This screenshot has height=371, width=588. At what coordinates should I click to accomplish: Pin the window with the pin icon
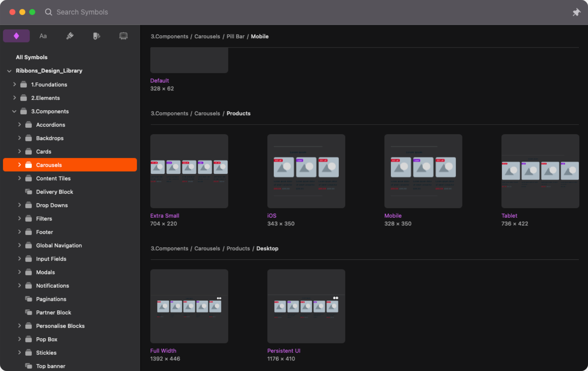[577, 12]
